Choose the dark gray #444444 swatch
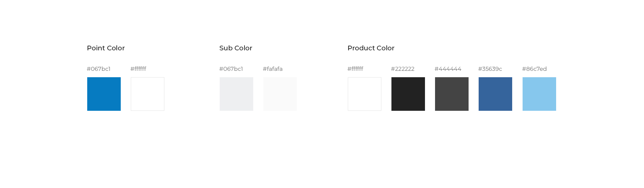 pos(452,94)
